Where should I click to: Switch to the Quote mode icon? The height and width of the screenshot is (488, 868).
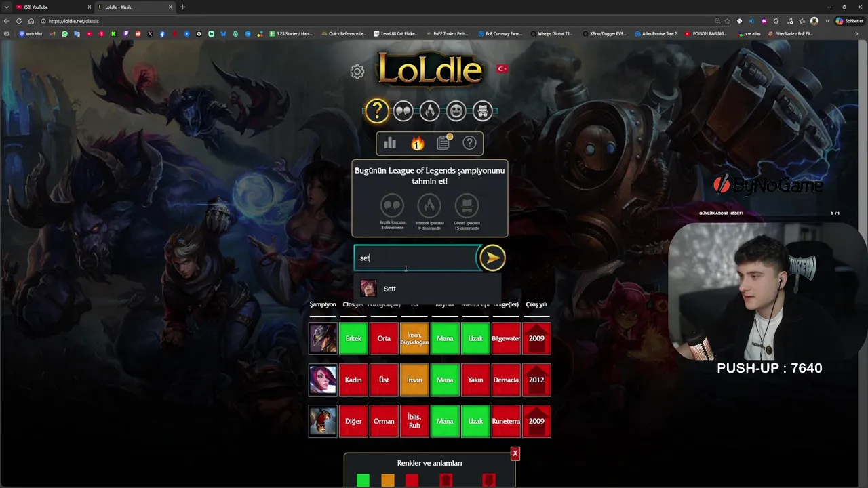pos(403,110)
